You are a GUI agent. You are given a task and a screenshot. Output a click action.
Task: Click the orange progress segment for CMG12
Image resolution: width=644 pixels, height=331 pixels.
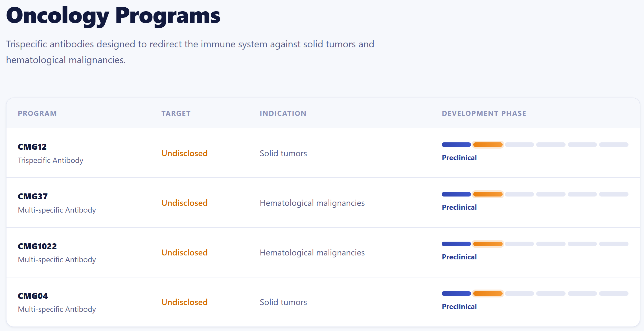click(x=488, y=145)
